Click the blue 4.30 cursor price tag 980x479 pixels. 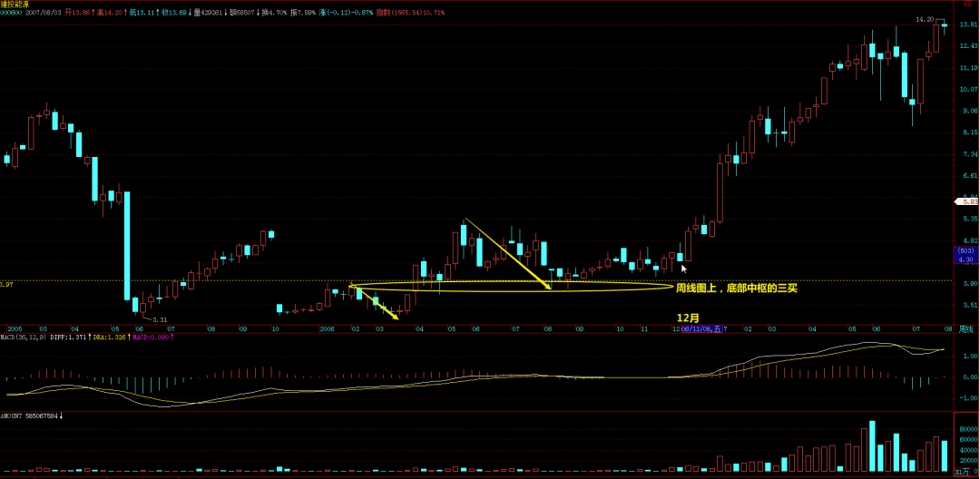967,259
